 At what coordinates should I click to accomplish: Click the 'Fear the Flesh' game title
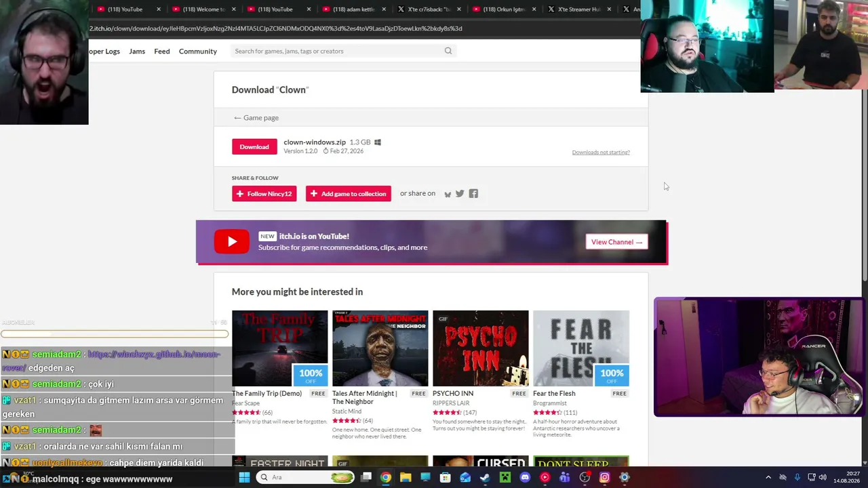tap(554, 393)
